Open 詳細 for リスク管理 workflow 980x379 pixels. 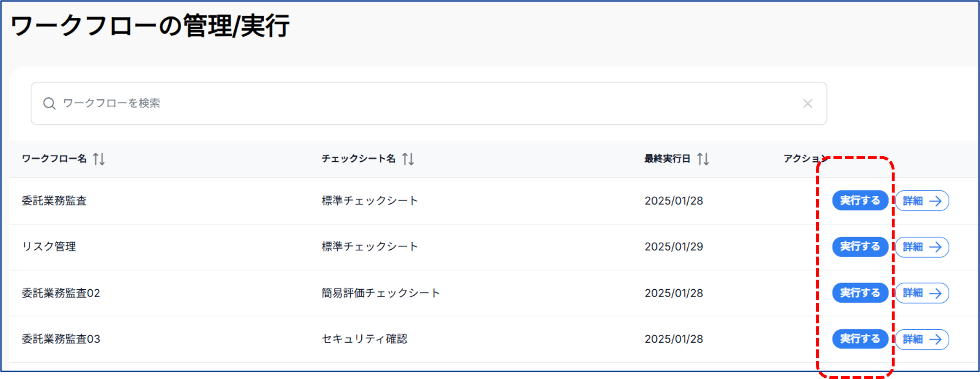coord(922,247)
